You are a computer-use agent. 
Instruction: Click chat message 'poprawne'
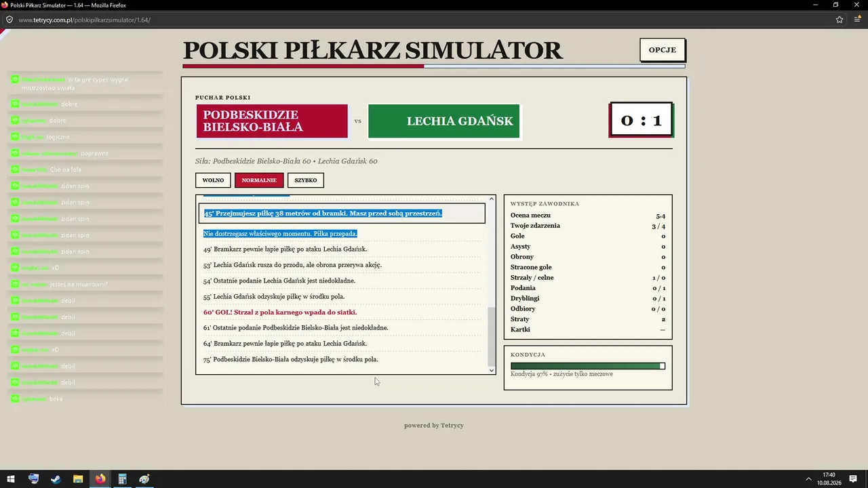(95, 153)
